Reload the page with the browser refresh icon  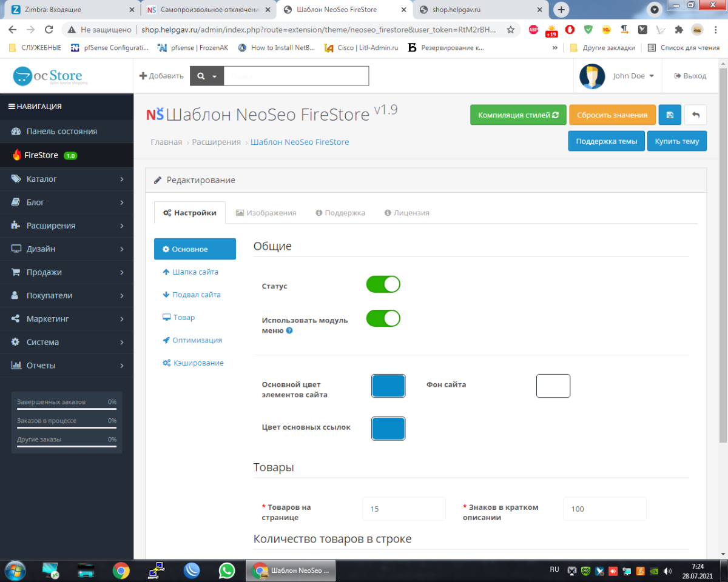click(49, 29)
